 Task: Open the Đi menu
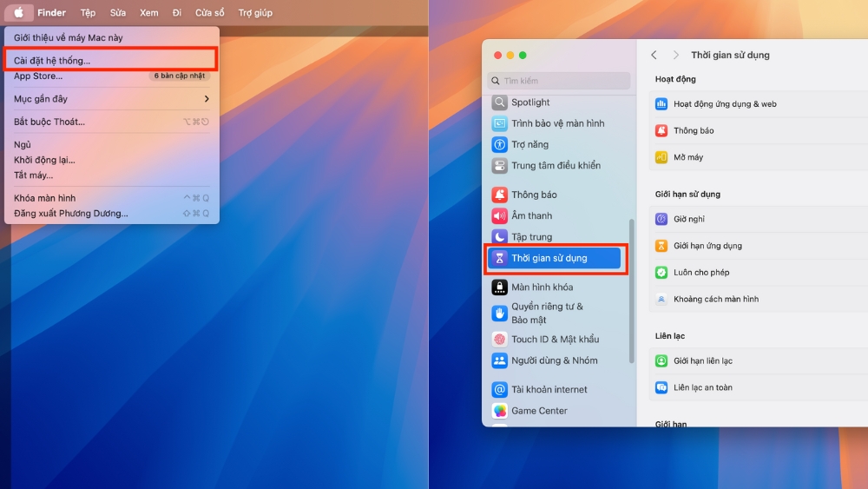tap(176, 12)
